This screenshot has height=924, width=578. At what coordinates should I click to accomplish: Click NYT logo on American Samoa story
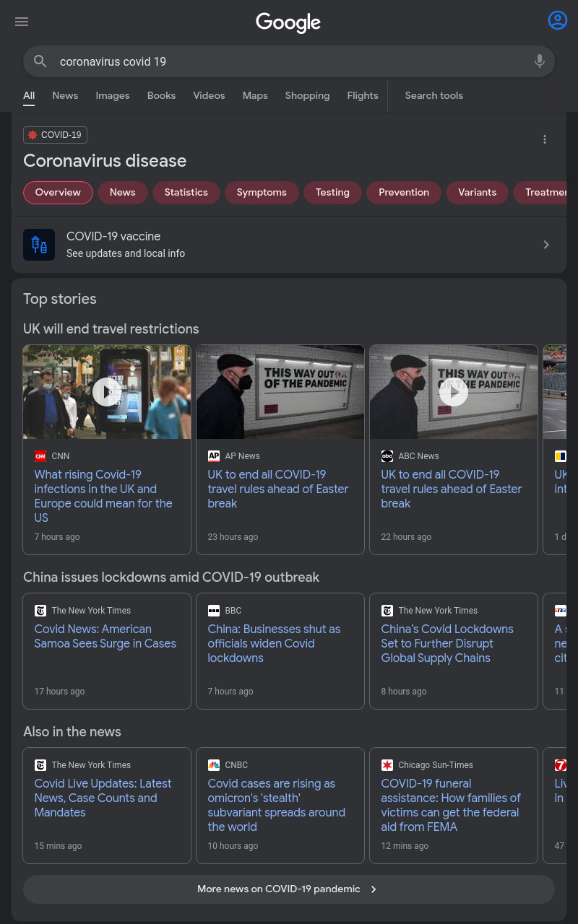tap(40, 611)
